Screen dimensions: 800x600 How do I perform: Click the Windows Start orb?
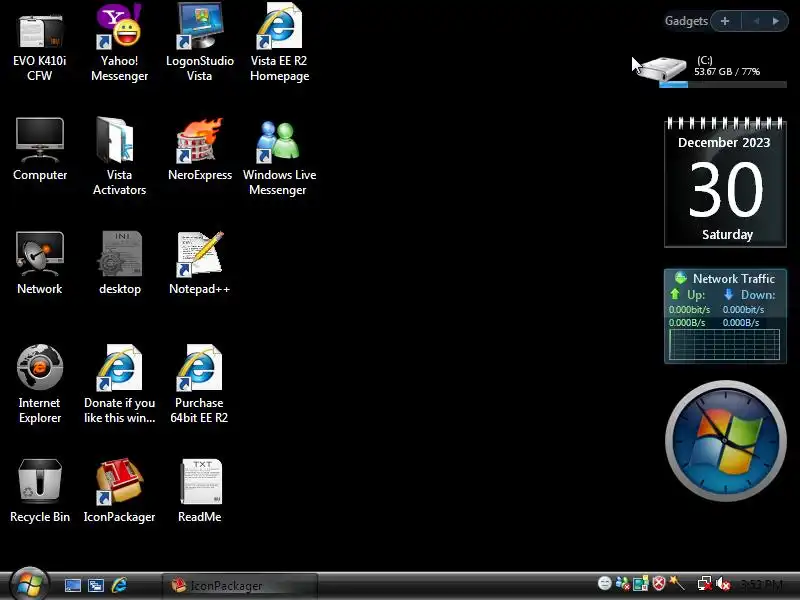pyautogui.click(x=30, y=585)
